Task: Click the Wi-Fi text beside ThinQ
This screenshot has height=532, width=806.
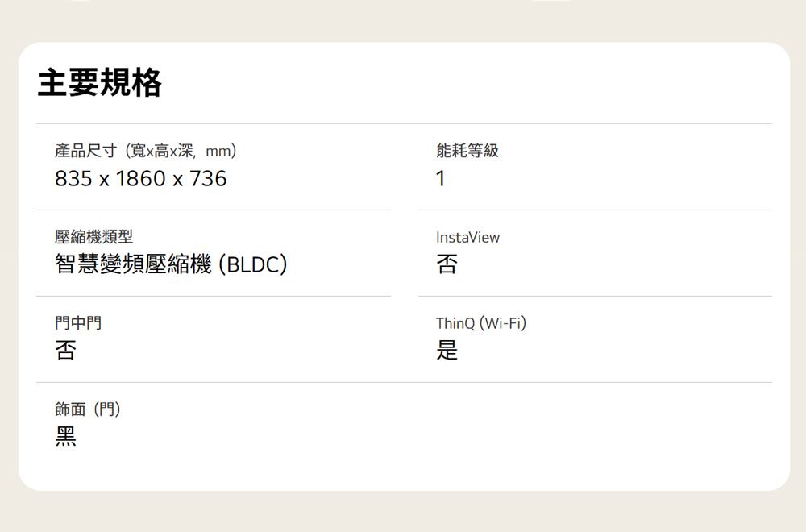Action: coord(503,323)
